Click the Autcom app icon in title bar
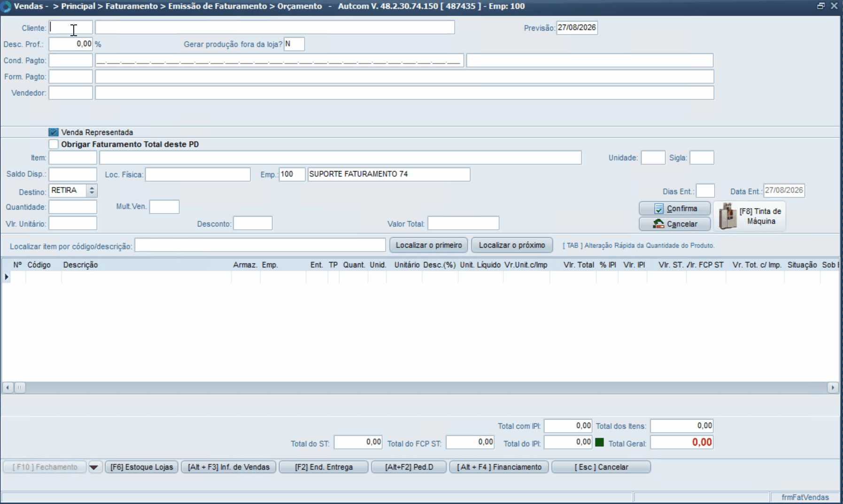This screenshot has width=843, height=504. (x=6, y=7)
